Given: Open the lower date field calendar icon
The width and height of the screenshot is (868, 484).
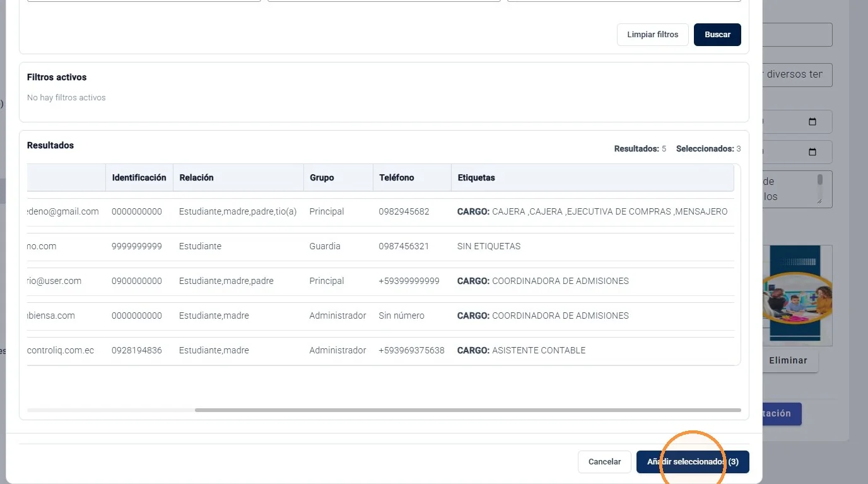Looking at the screenshot, I should tap(812, 152).
